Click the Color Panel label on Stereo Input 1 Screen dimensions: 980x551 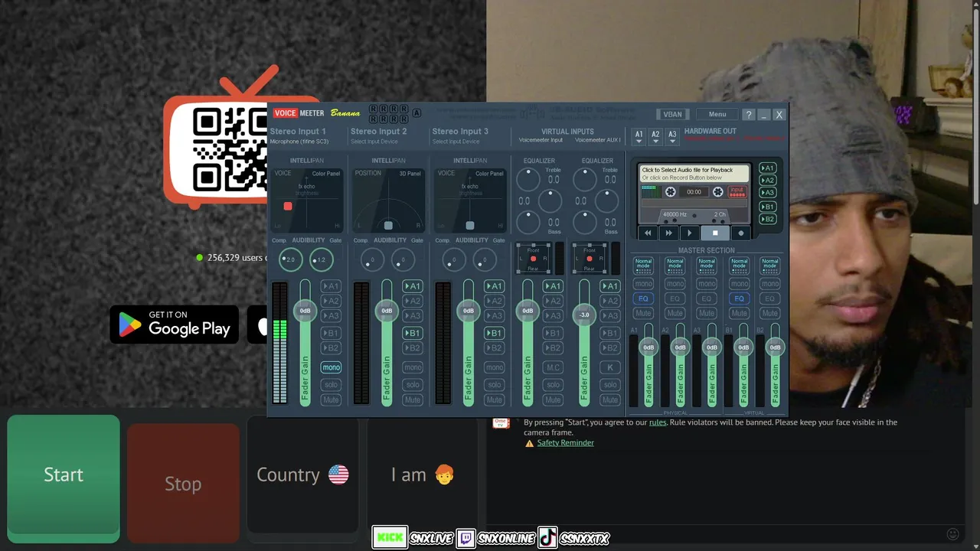325,174
